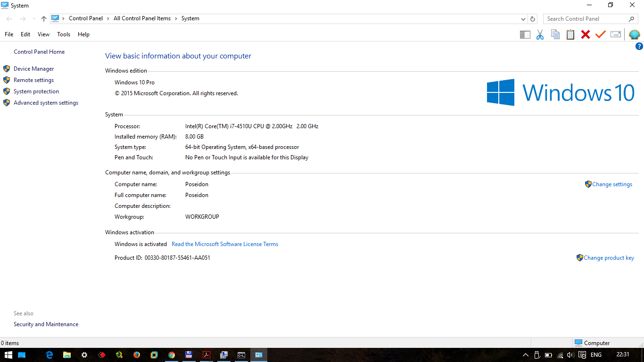
Task: Click the Search Control Panel field
Action: tap(585, 19)
